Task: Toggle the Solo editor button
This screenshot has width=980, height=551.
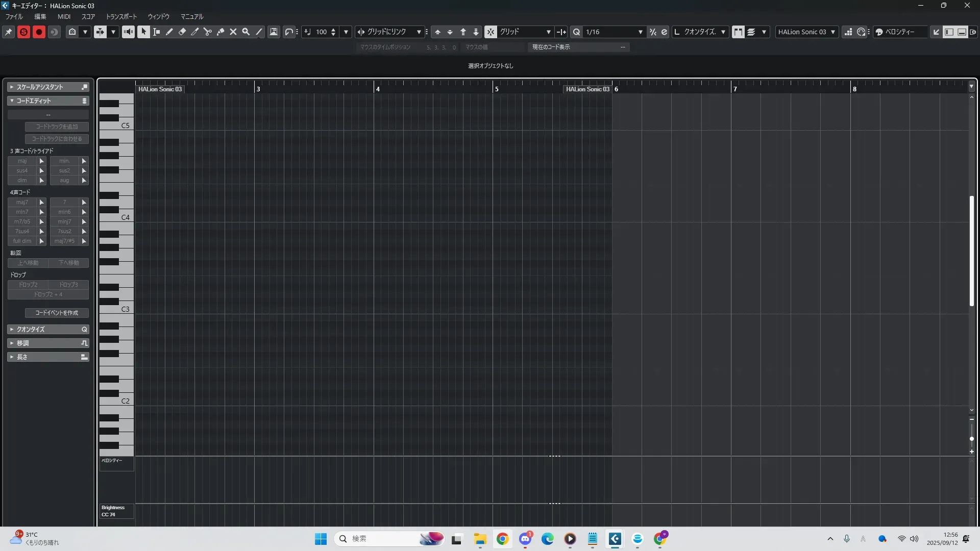Action: [x=23, y=32]
